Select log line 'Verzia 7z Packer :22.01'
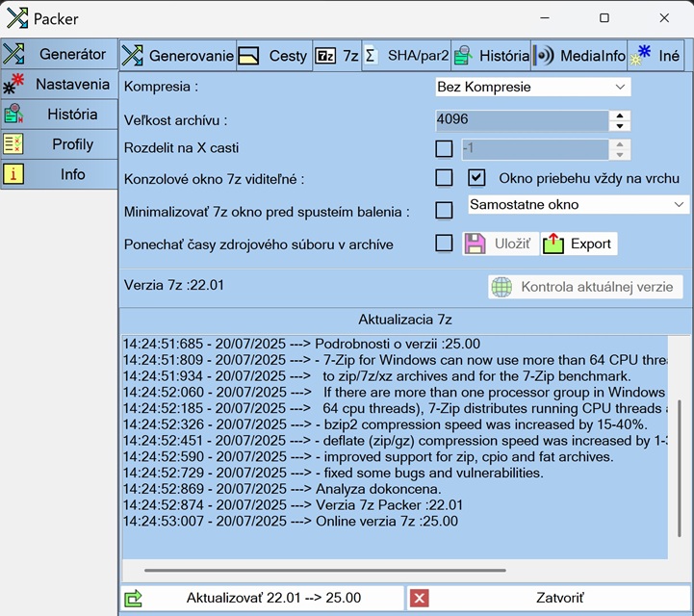Image resolution: width=694 pixels, height=616 pixels. [293, 505]
